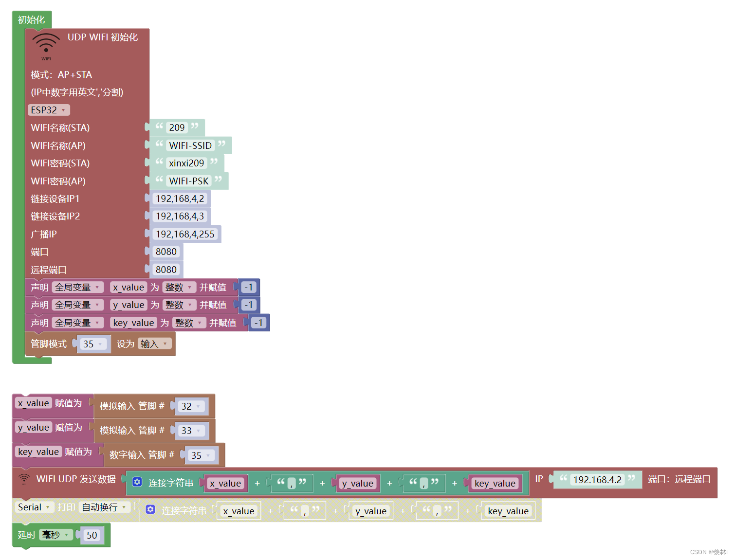Open the pin 35 dropdown in 管脚模式 block
The height and width of the screenshot is (560, 735).
pyautogui.click(x=93, y=344)
